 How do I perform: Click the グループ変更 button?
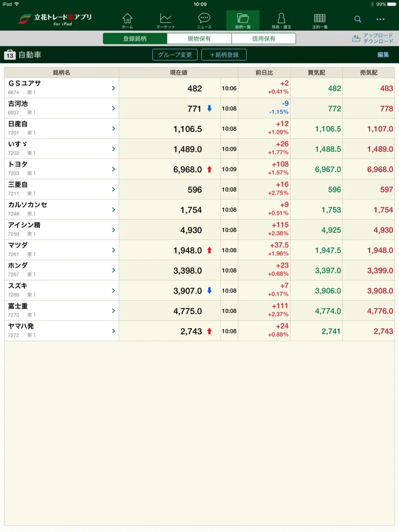click(x=175, y=55)
